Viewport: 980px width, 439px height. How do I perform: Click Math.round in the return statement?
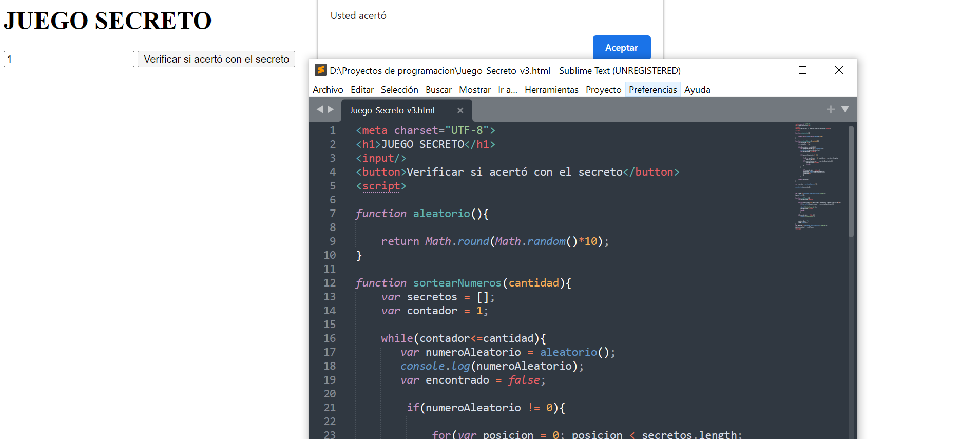click(x=457, y=241)
